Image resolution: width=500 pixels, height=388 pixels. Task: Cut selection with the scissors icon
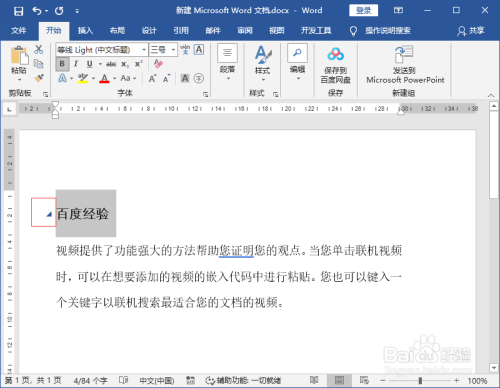coord(39,50)
